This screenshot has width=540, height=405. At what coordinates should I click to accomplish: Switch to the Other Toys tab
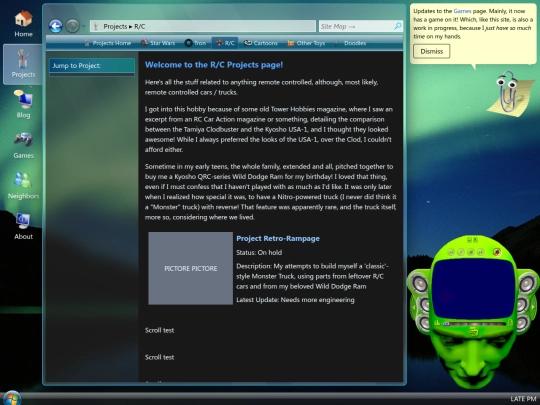point(307,43)
